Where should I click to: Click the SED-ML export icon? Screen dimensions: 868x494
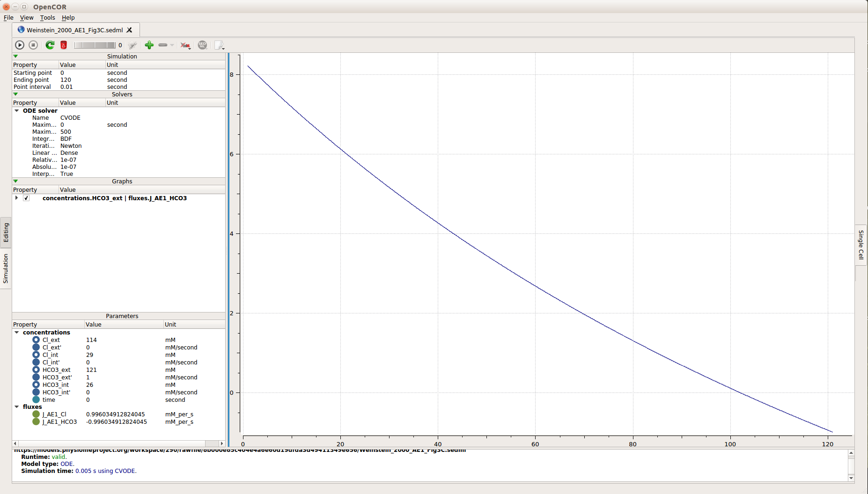coord(202,45)
